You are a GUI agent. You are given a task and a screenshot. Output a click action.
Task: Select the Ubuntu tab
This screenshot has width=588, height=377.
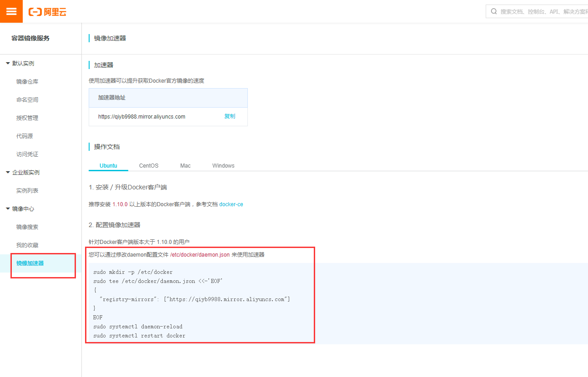pos(108,165)
